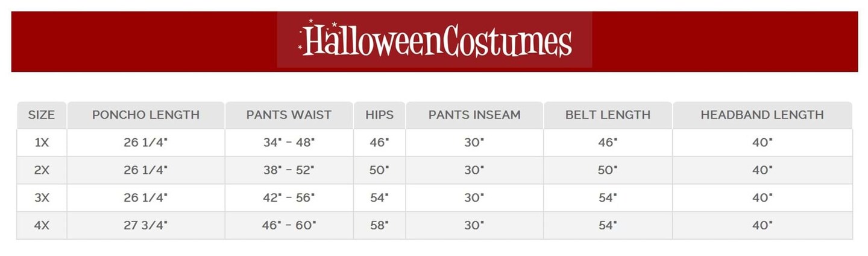This screenshot has width=868, height=256.
Task: Select the 38" - 52" pants waist cell
Action: click(x=289, y=170)
